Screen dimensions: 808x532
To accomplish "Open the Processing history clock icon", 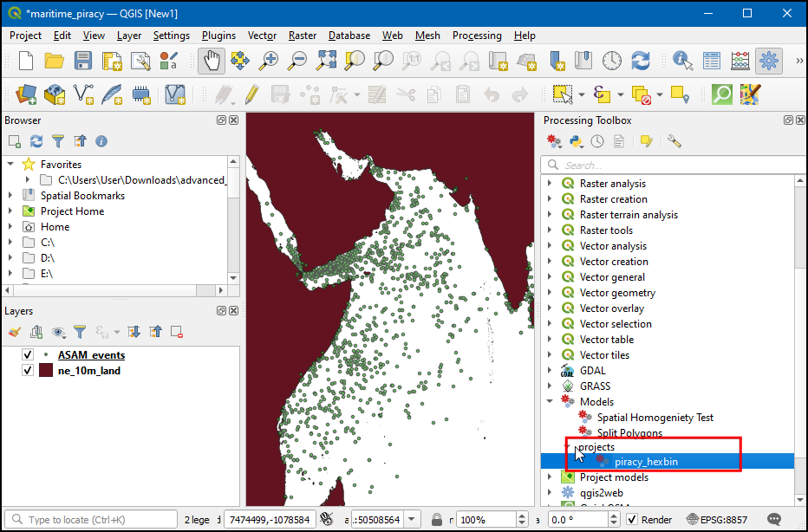I will [597, 141].
